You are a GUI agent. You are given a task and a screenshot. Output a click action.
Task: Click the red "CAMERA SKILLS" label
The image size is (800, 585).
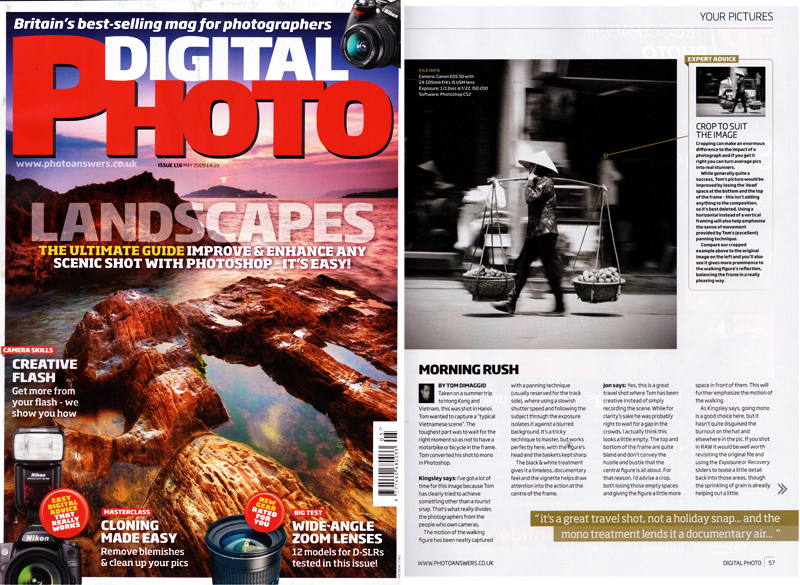(28, 350)
